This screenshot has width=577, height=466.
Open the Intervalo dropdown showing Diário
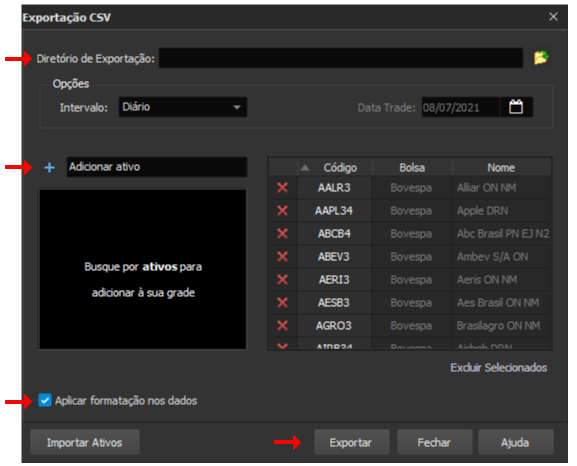[183, 107]
